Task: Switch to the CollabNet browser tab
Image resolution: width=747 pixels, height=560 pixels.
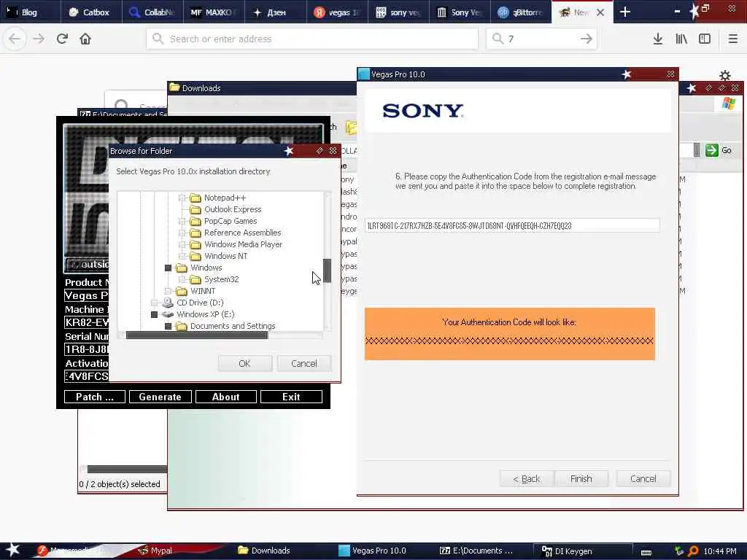Action: 152,12
